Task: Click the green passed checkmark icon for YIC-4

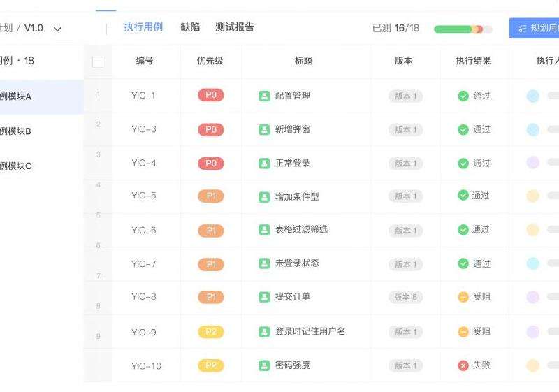Action: point(463,164)
